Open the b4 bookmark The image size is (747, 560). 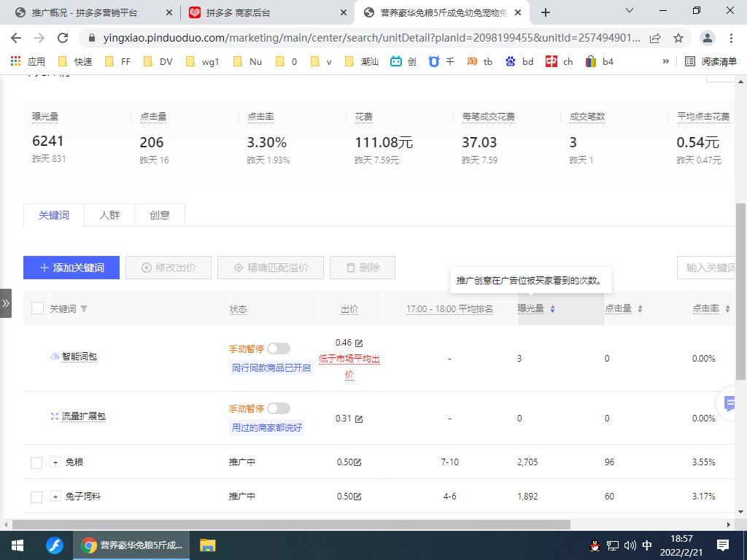600,61
